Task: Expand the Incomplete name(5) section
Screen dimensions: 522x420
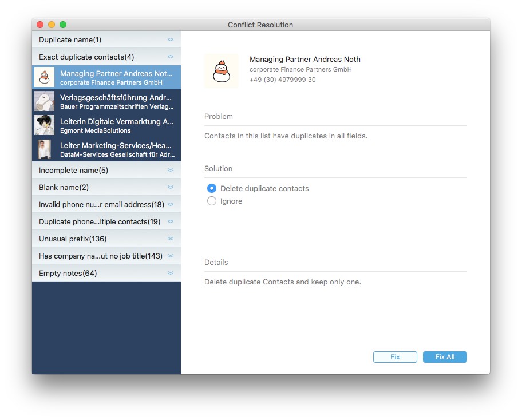Action: coord(170,170)
